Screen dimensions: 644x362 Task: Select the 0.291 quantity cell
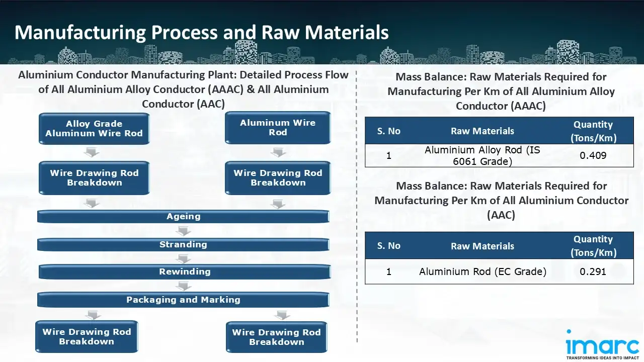(593, 271)
